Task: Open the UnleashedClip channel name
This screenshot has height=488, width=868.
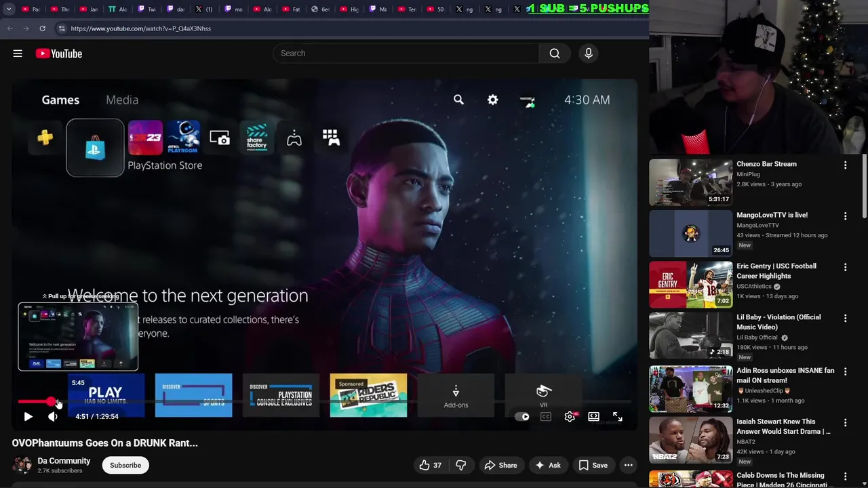Action: coord(765,390)
